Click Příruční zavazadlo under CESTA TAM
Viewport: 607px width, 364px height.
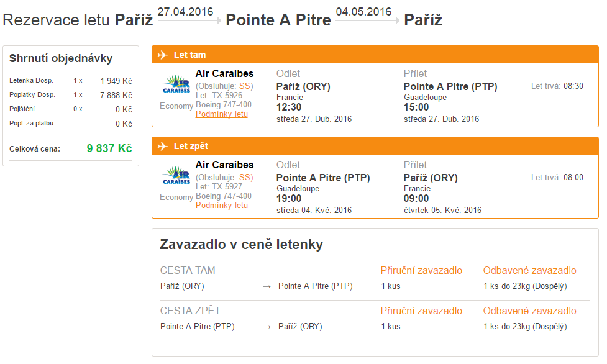(x=421, y=271)
